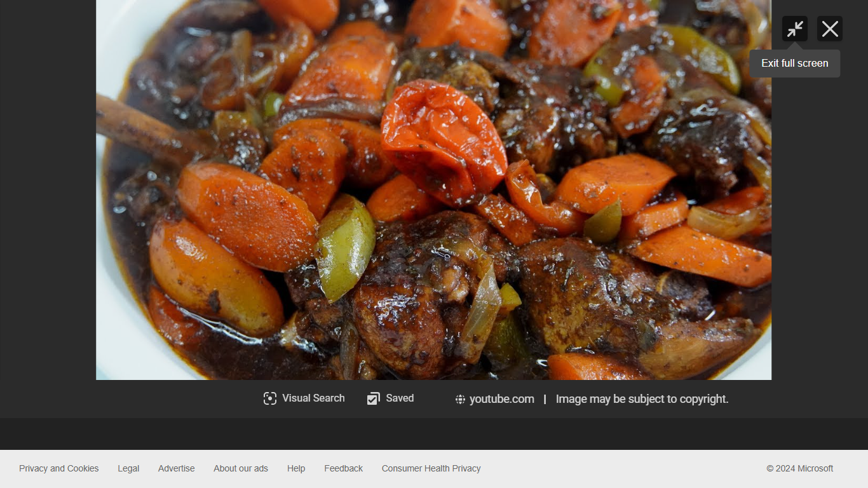Open the youtube.com source link
Image resolution: width=868 pixels, height=488 pixels.
click(x=501, y=399)
